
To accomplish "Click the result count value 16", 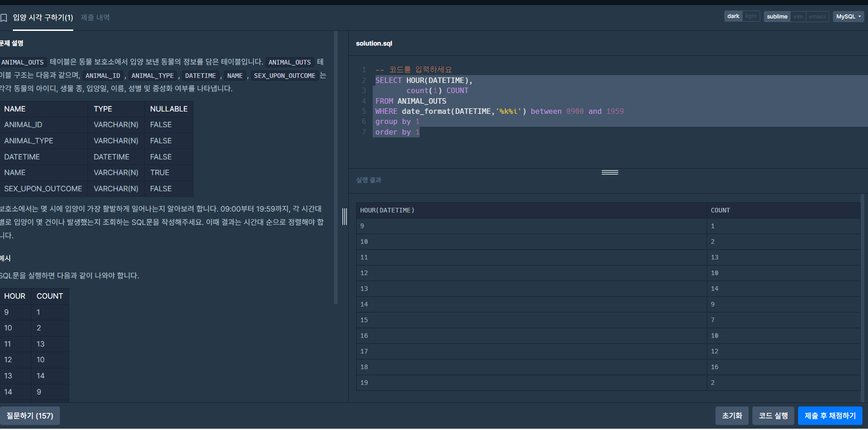I will click(x=715, y=367).
